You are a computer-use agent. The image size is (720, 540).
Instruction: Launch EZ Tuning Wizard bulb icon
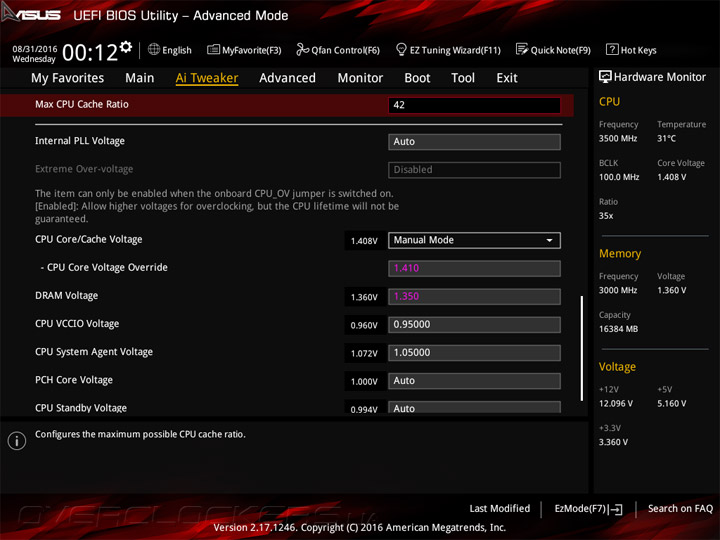(401, 49)
